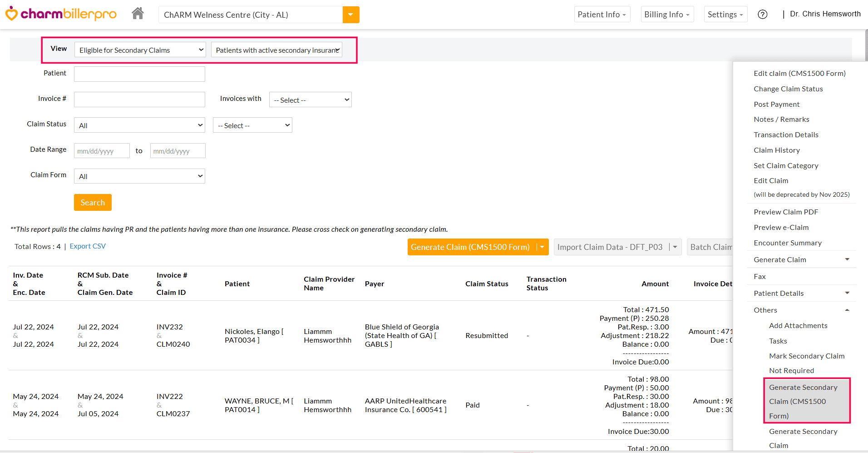Image resolution: width=868 pixels, height=453 pixels.
Task: Click the Export CSV link
Action: (88, 246)
